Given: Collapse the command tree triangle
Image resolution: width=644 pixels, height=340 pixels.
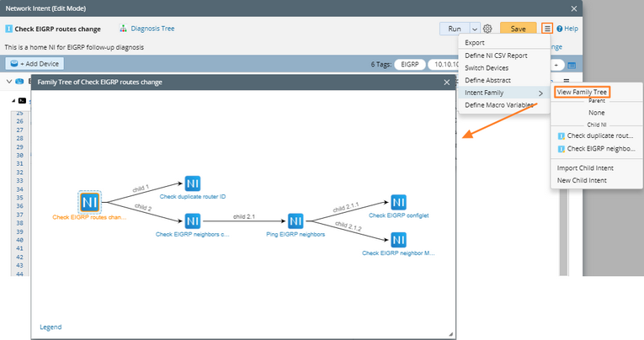Looking at the screenshot, I should 13,101.
